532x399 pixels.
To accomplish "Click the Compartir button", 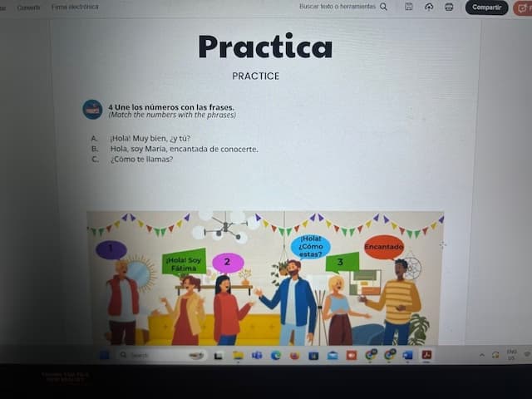I will [486, 7].
